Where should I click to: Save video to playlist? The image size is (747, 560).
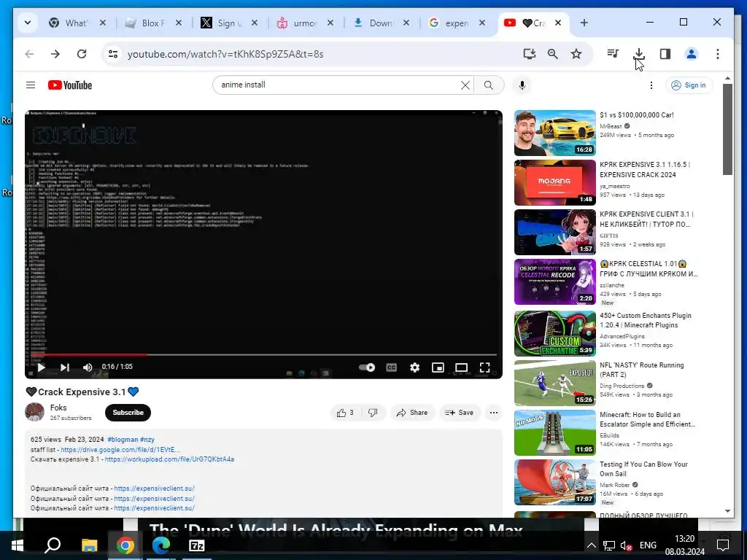pos(460,413)
